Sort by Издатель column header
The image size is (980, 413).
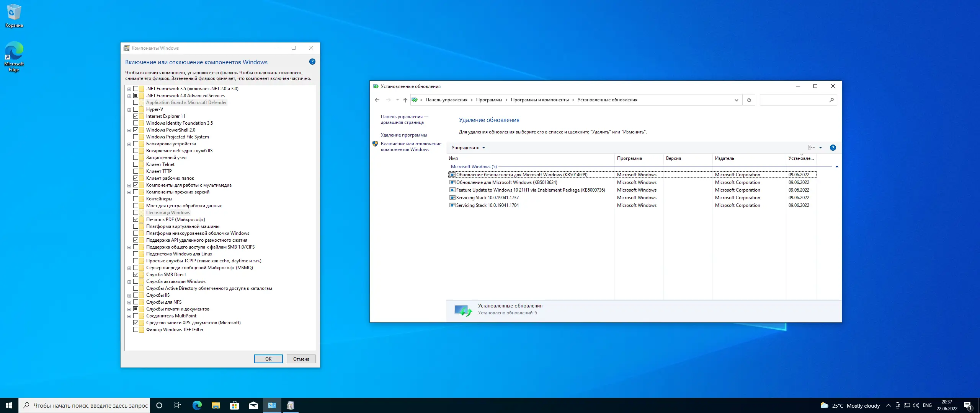[x=724, y=158]
